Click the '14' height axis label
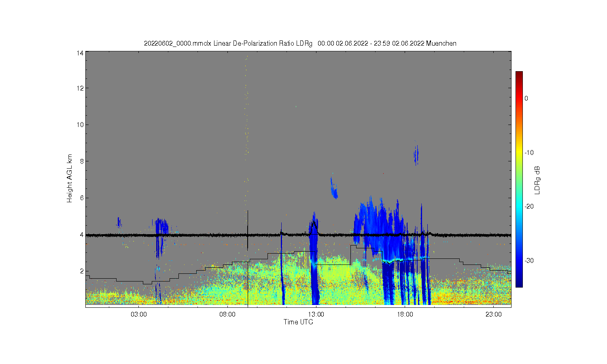Viewport: 607px width, 364px height. pyautogui.click(x=80, y=53)
